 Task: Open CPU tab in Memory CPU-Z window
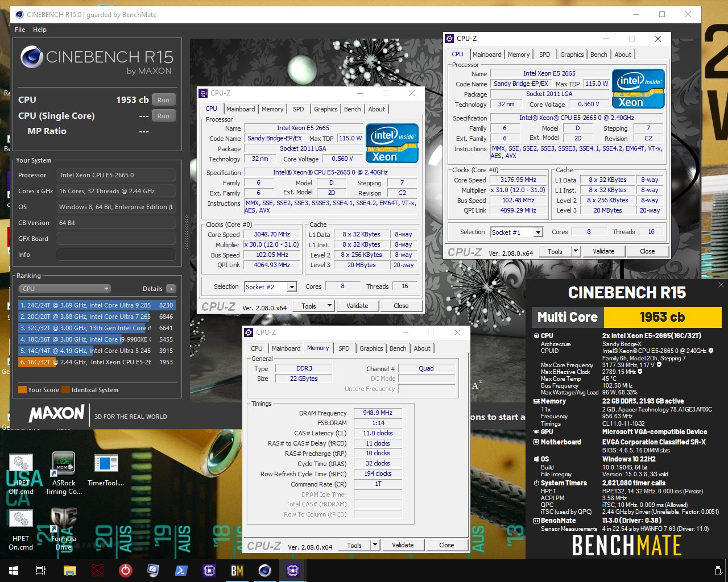coord(257,348)
